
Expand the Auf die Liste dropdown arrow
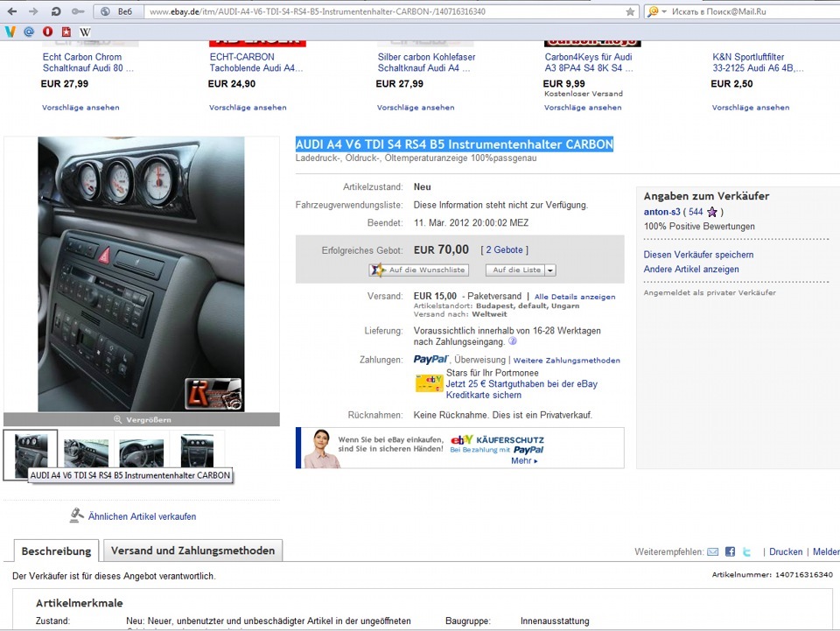click(x=550, y=270)
